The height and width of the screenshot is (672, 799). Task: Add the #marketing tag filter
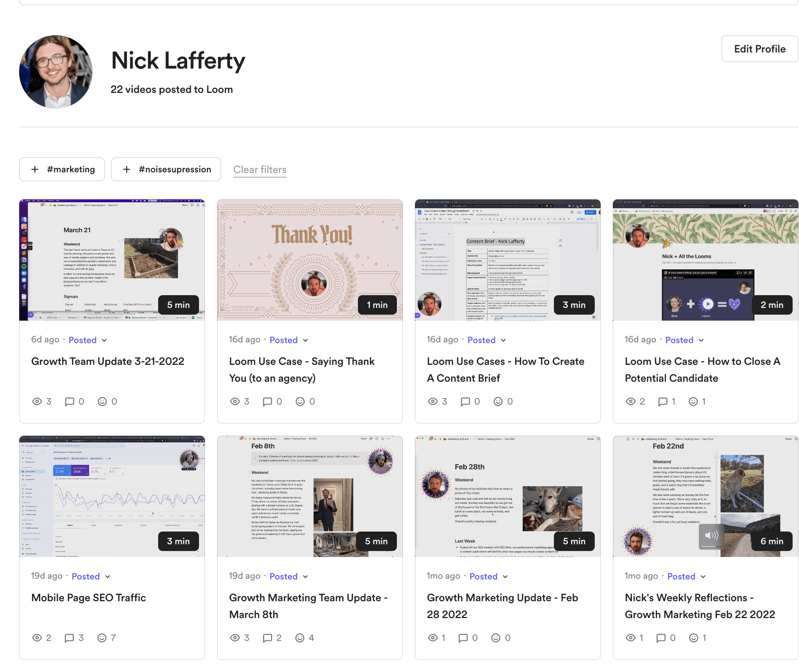(62, 170)
